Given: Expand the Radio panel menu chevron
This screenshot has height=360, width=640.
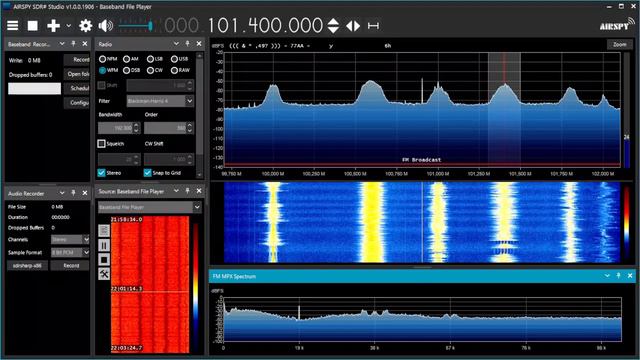Looking at the screenshot, I should (x=176, y=44).
